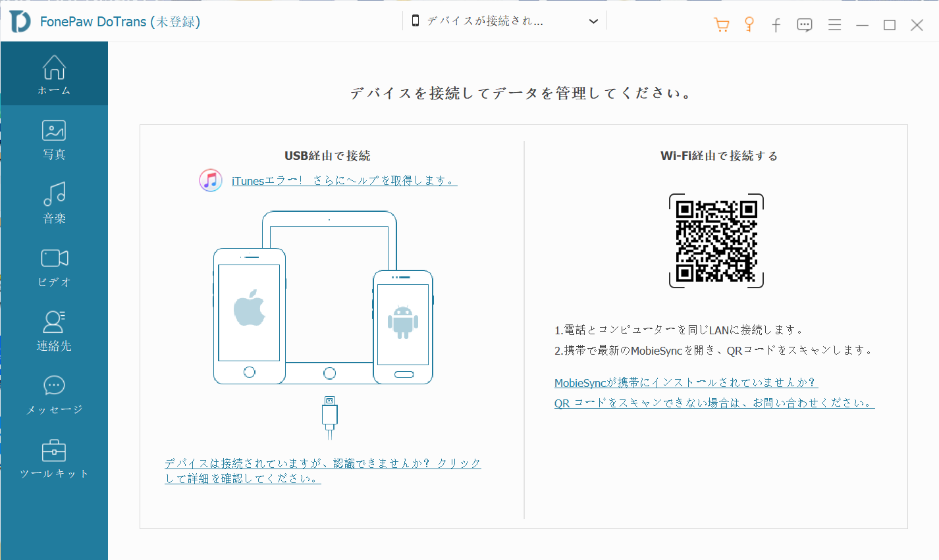939x560 pixels.
Task: Click the Wi-Fi経由で接続する heading
Action: pyautogui.click(x=719, y=156)
